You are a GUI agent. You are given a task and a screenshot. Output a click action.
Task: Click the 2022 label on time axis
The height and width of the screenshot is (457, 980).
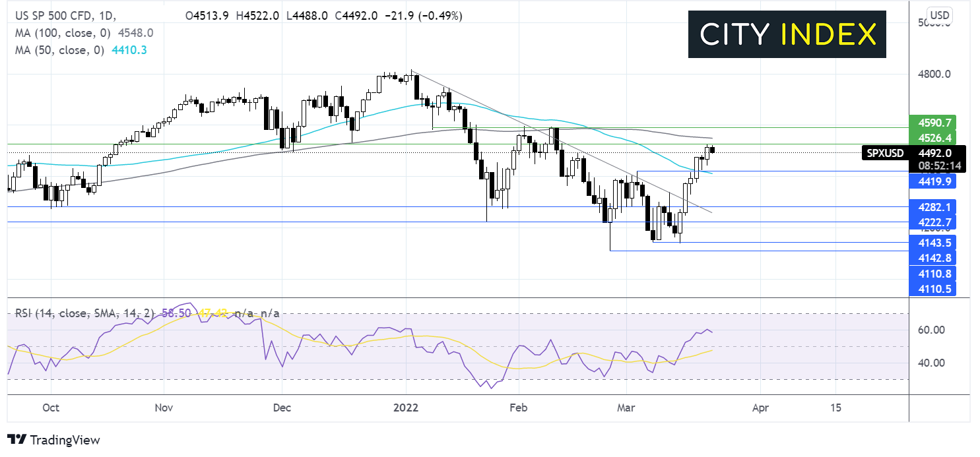(404, 408)
